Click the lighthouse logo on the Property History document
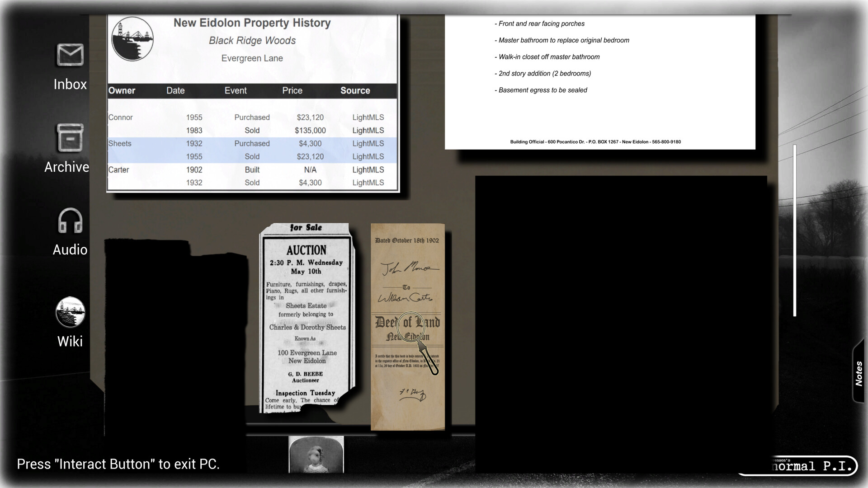This screenshot has width=868, height=488. pos(132,40)
